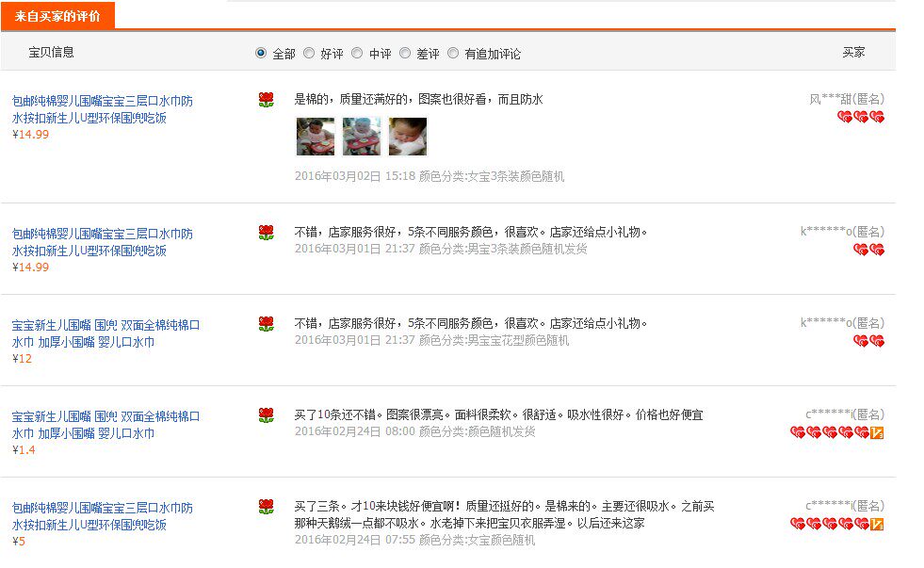The height and width of the screenshot is (568, 924).
Task: Click heart rating icons under 风***甜 buyer
Action: 860,117
